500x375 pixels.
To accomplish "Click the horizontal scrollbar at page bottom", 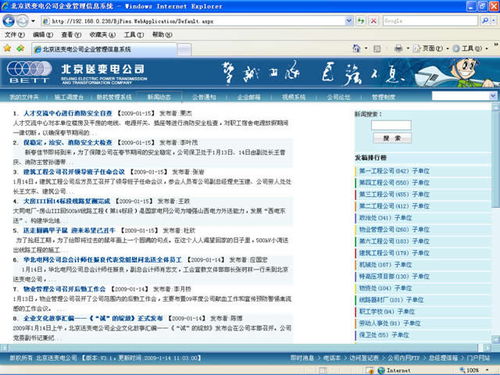I will click(246, 348).
